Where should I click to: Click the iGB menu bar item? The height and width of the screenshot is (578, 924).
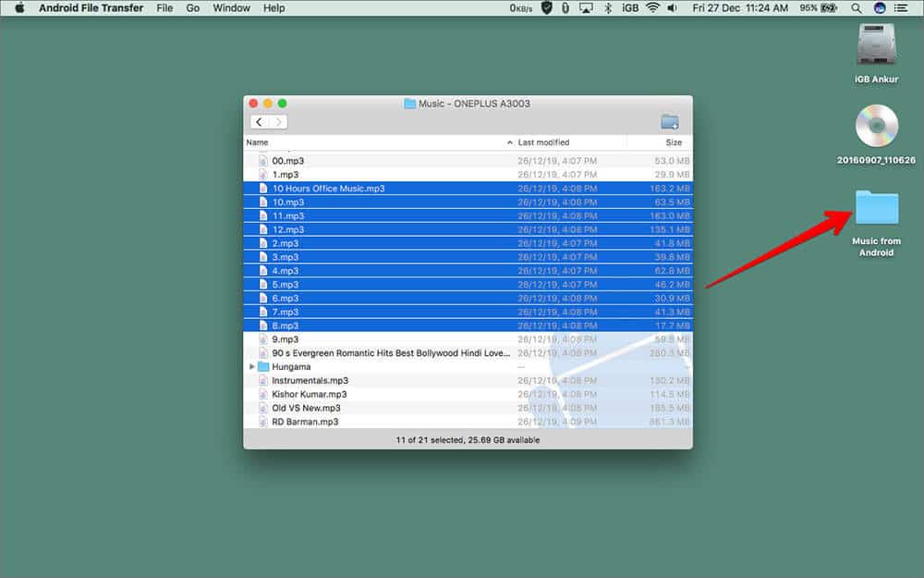coord(630,7)
